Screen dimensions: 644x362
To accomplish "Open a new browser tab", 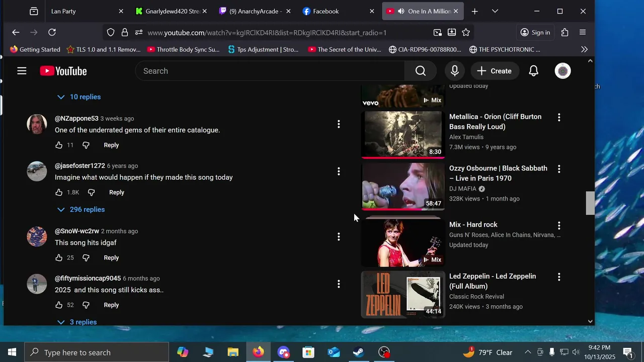I will click(474, 11).
